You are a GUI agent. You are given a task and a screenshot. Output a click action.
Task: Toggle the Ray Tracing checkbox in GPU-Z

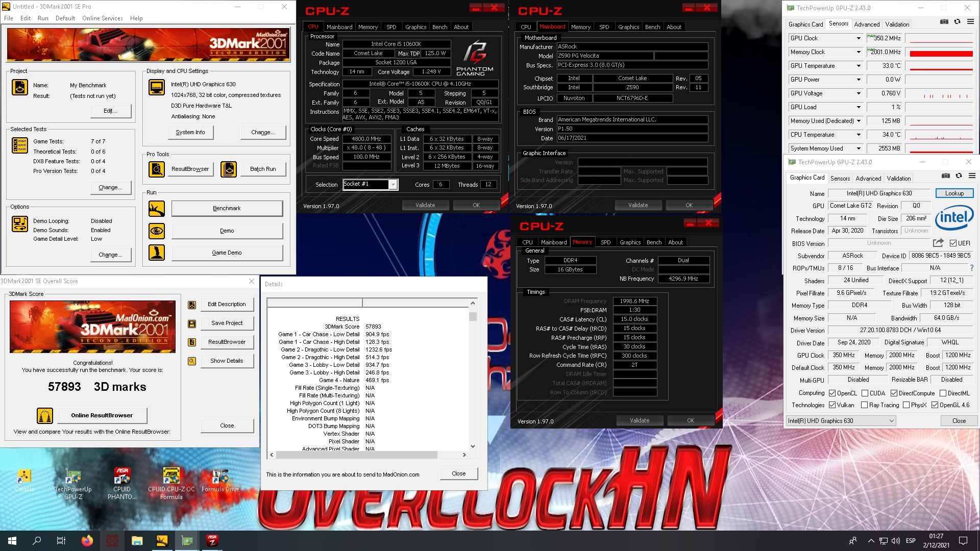pos(865,405)
